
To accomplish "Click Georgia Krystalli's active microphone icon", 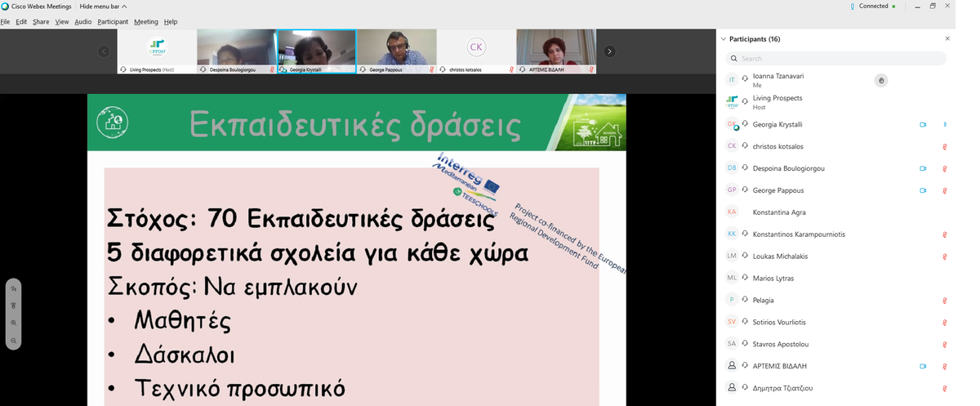I will coord(945,124).
